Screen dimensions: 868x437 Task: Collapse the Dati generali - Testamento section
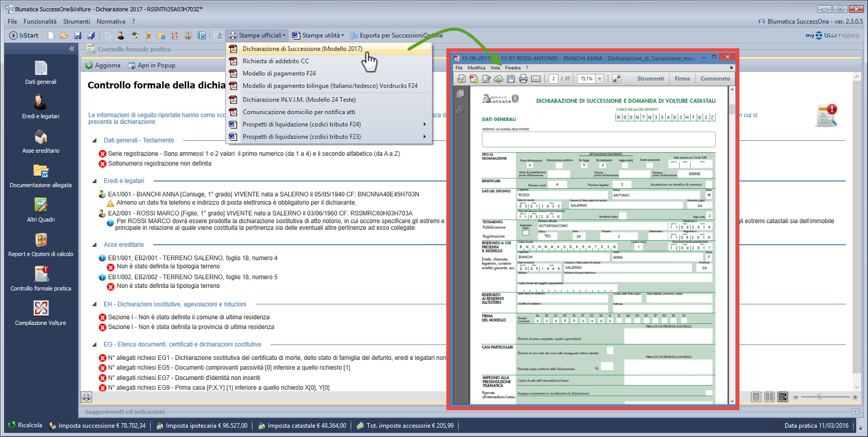click(95, 140)
